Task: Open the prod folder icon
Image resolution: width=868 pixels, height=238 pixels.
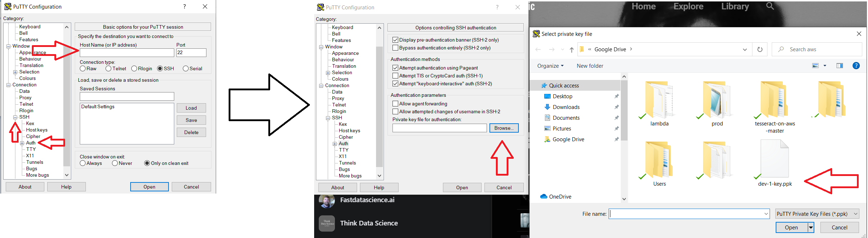Action: (717, 100)
